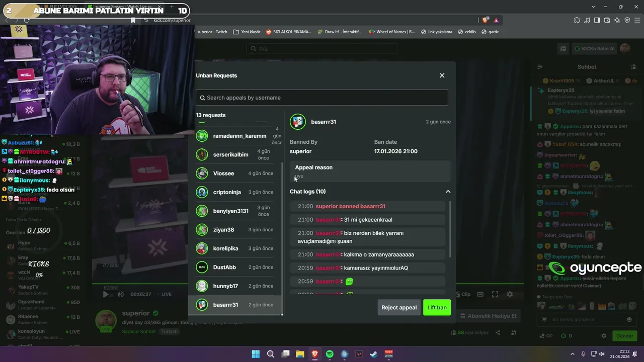This screenshot has width=644, height=362.
Task: Open Spotify from the taskbar
Action: pyautogui.click(x=330, y=354)
